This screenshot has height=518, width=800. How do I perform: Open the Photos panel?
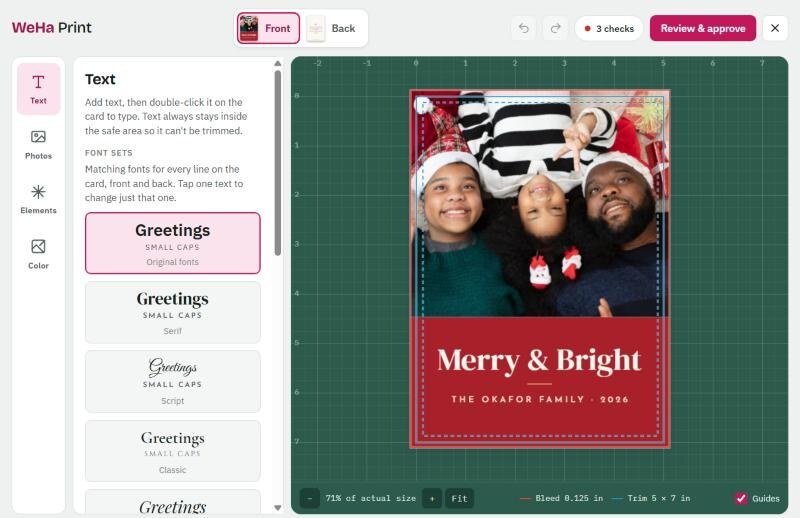[38, 144]
